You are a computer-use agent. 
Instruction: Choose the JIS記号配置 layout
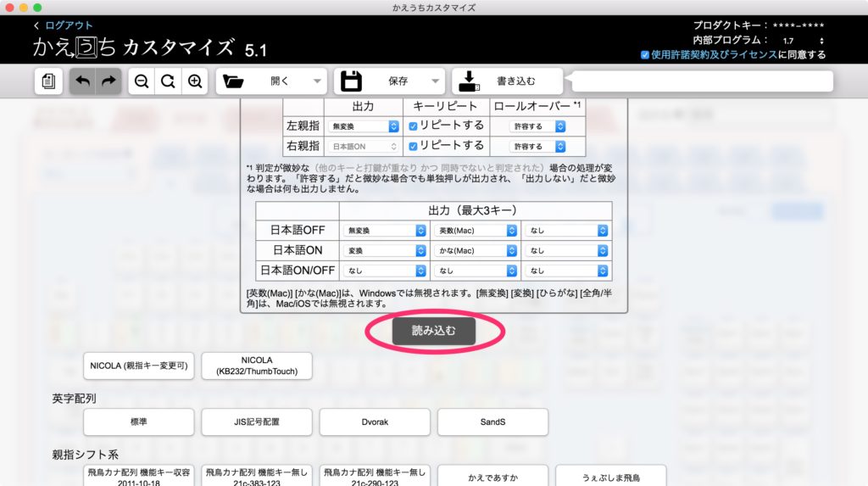point(257,422)
